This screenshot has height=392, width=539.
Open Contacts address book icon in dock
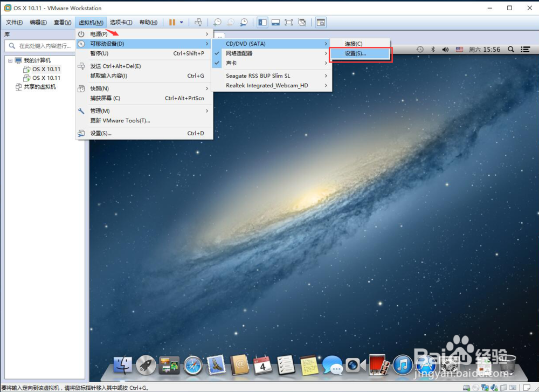tap(240, 365)
